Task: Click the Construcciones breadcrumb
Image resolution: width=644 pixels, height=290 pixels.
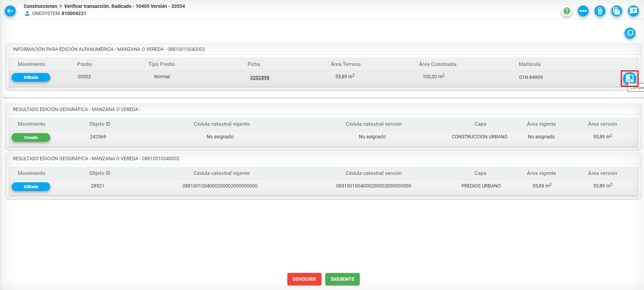Action: pyautogui.click(x=40, y=6)
